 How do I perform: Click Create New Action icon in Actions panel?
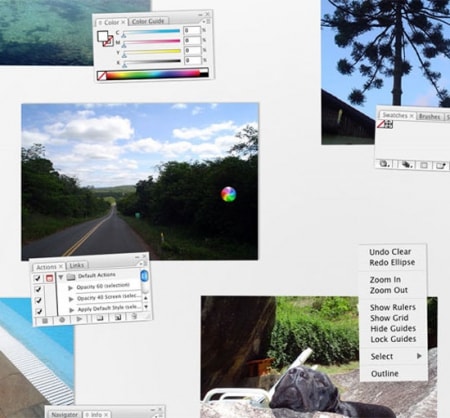(117, 317)
